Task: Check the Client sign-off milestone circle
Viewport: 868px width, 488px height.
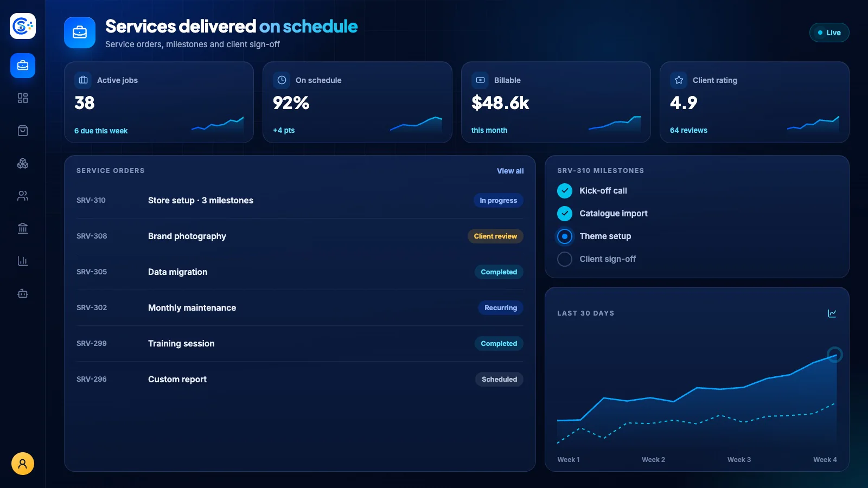Action: point(565,259)
